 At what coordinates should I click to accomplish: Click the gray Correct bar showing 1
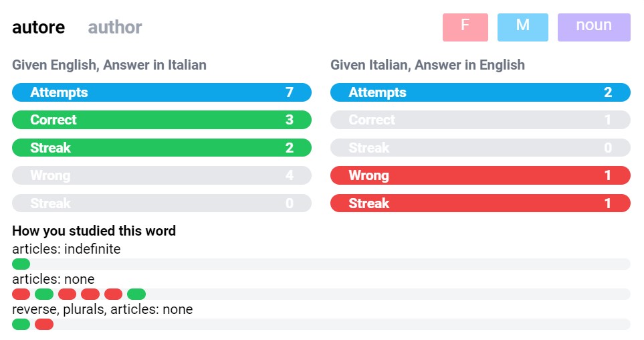click(x=480, y=120)
